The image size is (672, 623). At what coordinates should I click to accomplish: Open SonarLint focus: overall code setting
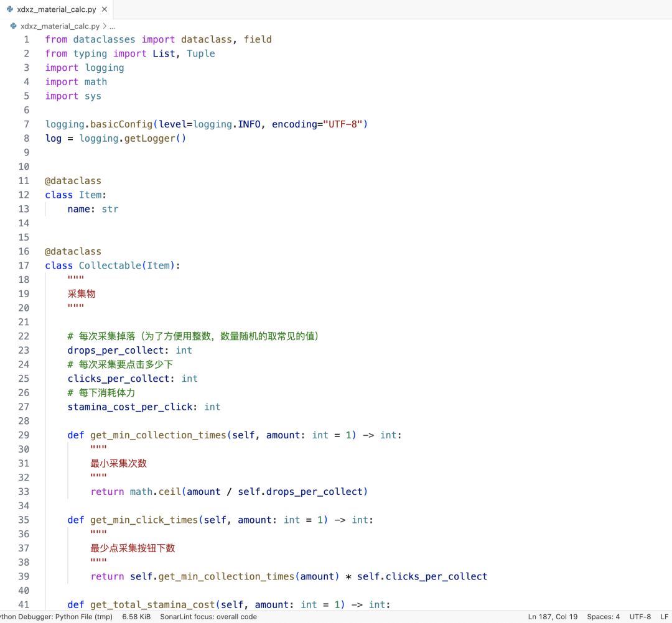pyautogui.click(x=208, y=617)
